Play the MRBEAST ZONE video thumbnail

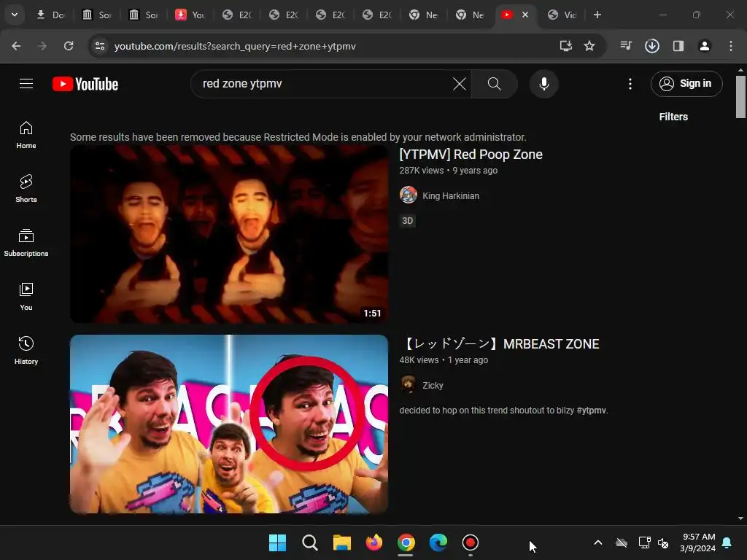pos(229,424)
